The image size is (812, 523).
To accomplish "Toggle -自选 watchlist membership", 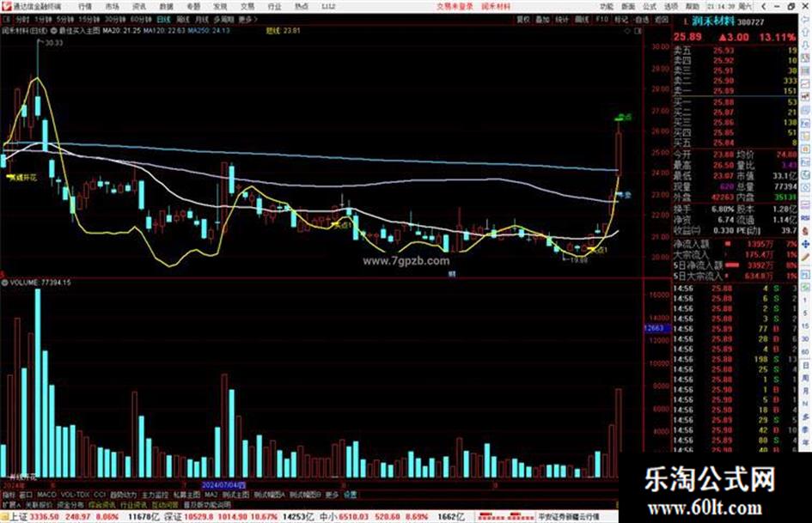I will tap(641, 19).
